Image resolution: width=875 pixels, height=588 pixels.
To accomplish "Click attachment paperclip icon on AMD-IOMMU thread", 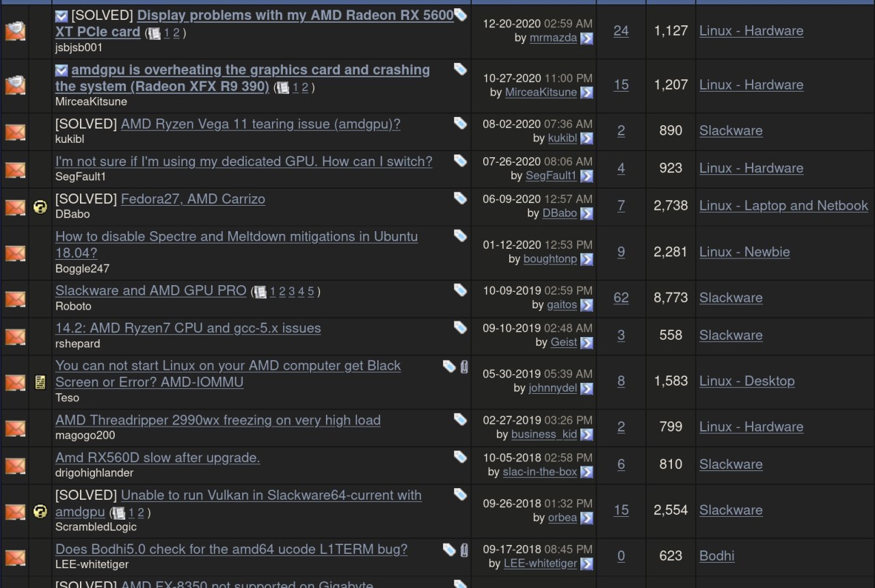I will tap(464, 366).
